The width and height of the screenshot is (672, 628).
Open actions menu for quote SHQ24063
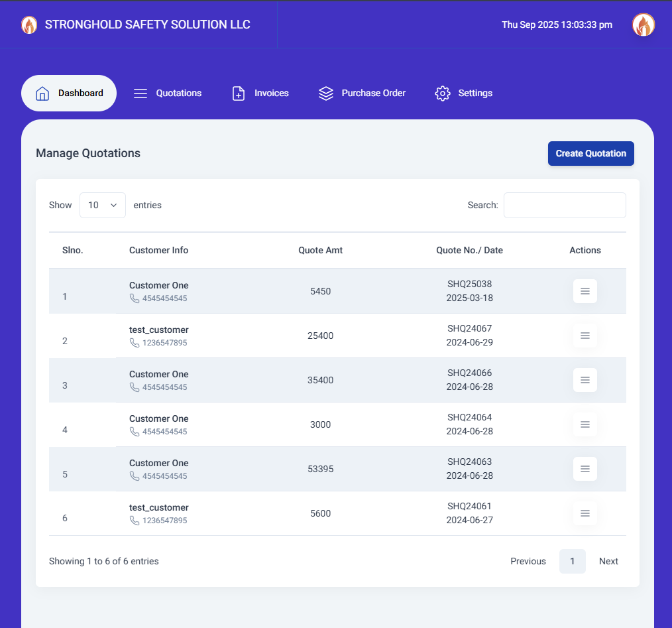[x=585, y=469]
